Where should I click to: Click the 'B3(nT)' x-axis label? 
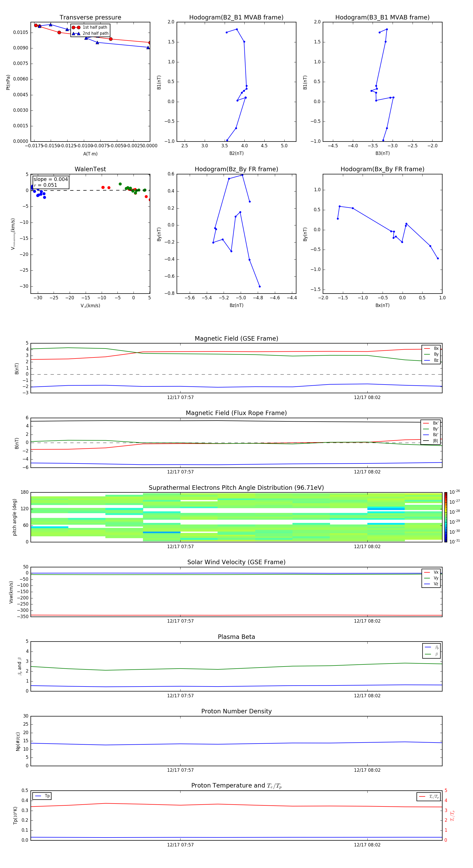382,153
